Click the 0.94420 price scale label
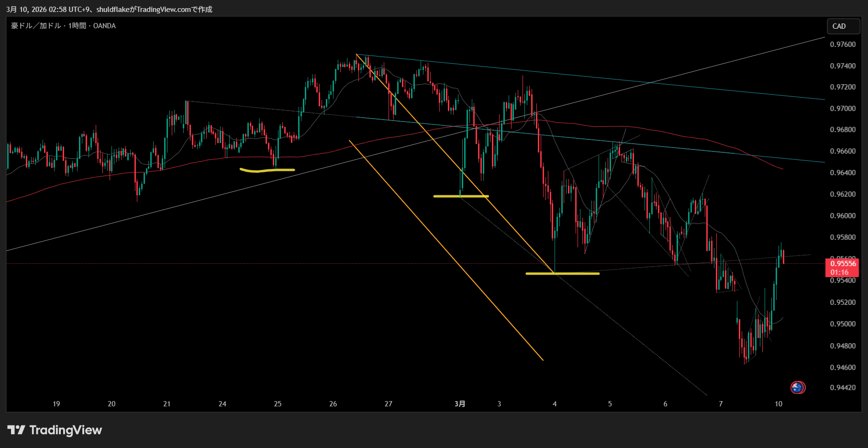868x448 pixels. 842,388
